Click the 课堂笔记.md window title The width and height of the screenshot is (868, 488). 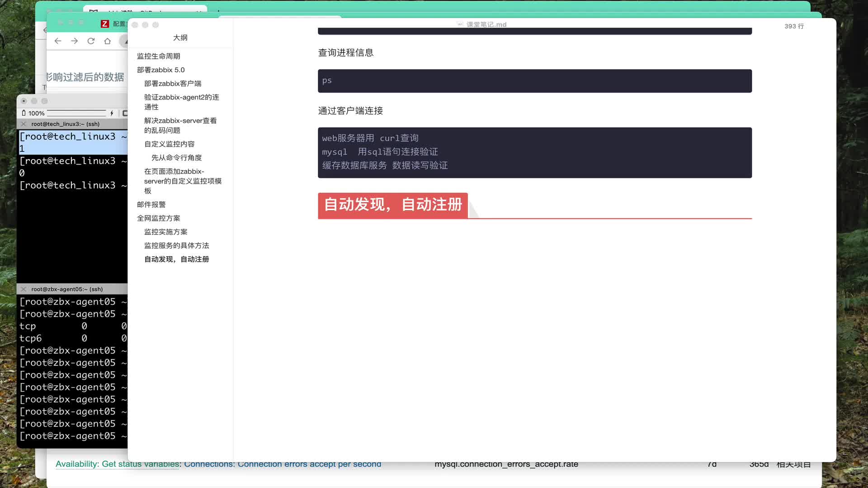486,24
